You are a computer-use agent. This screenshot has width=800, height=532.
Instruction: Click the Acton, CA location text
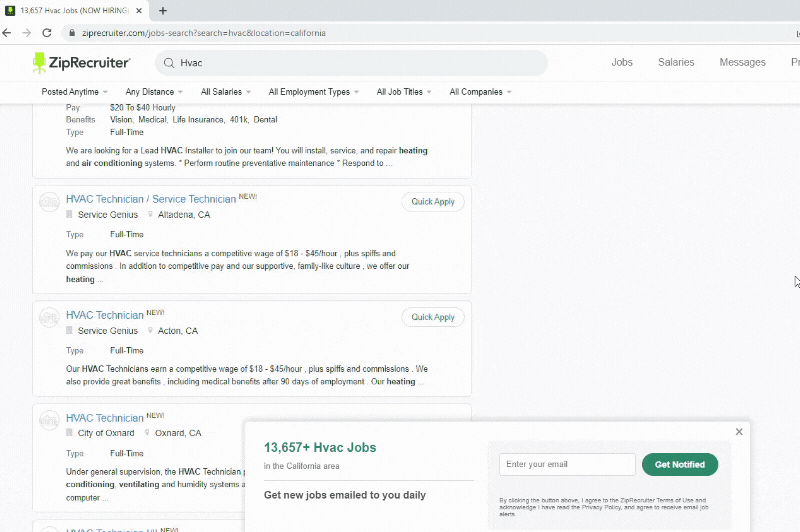(x=178, y=331)
